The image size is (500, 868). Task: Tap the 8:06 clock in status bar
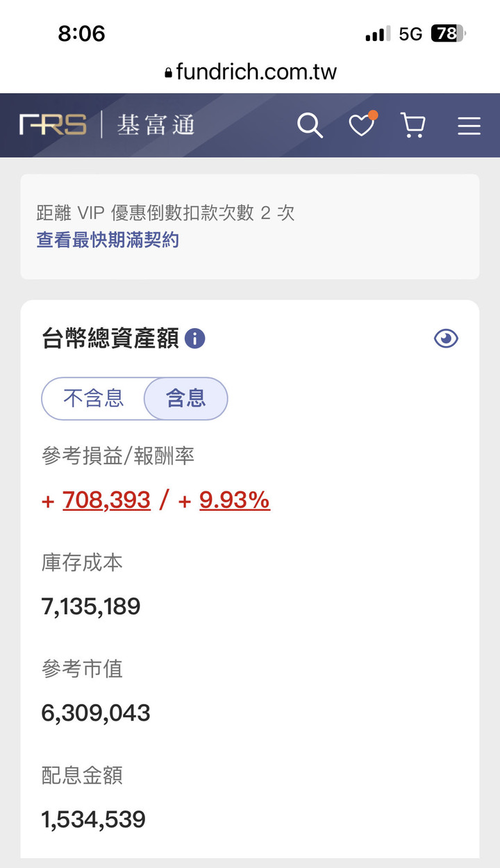[x=81, y=33]
